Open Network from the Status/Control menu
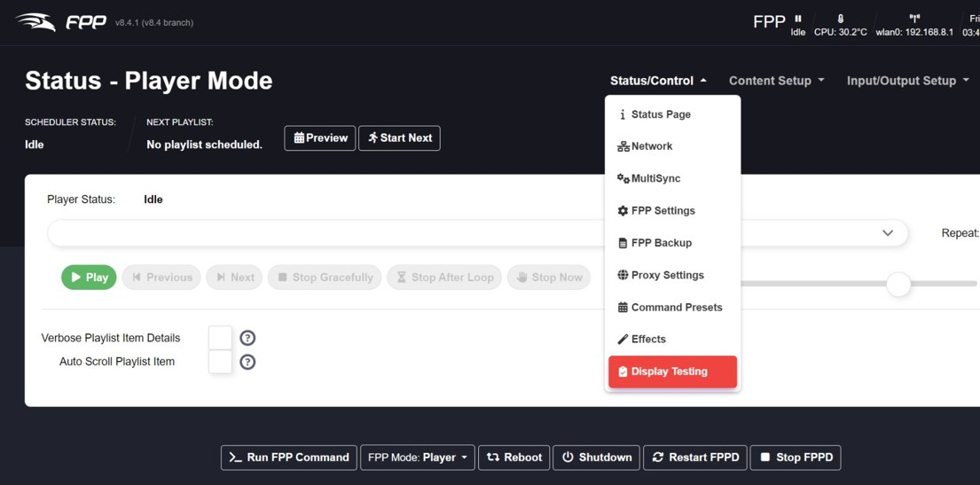 [672, 146]
